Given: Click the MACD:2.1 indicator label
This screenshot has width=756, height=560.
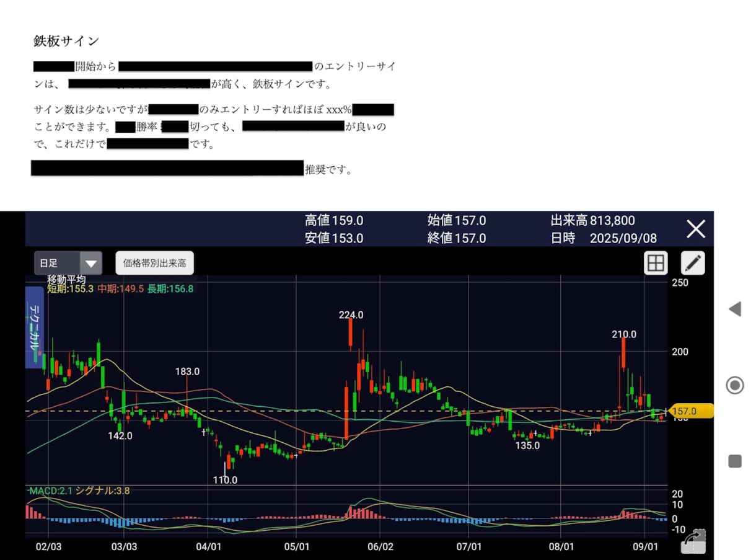Looking at the screenshot, I should click(51, 491).
